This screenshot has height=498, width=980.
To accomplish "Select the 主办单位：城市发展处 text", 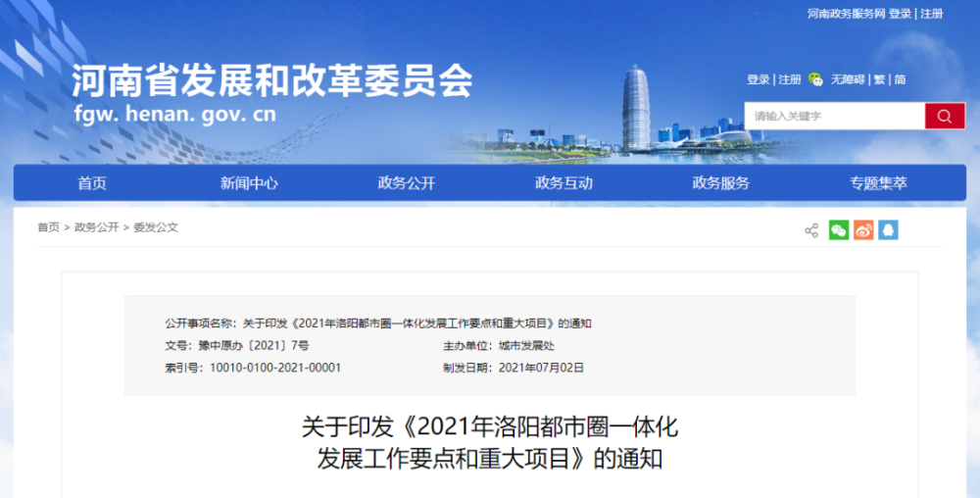I will click(x=499, y=345).
